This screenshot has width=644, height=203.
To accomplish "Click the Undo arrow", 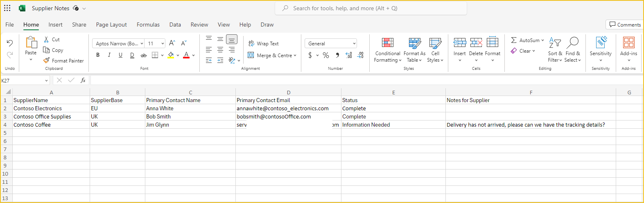I will click(x=10, y=43).
